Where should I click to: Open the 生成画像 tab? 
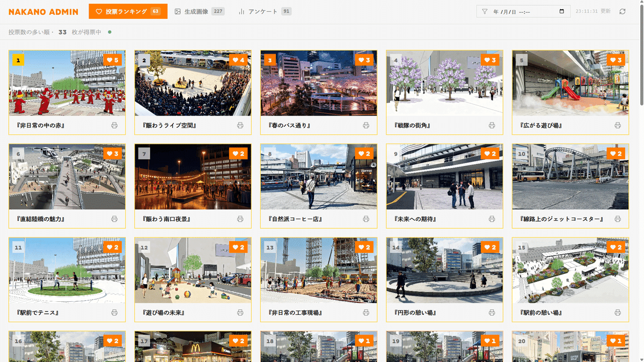[x=199, y=11]
